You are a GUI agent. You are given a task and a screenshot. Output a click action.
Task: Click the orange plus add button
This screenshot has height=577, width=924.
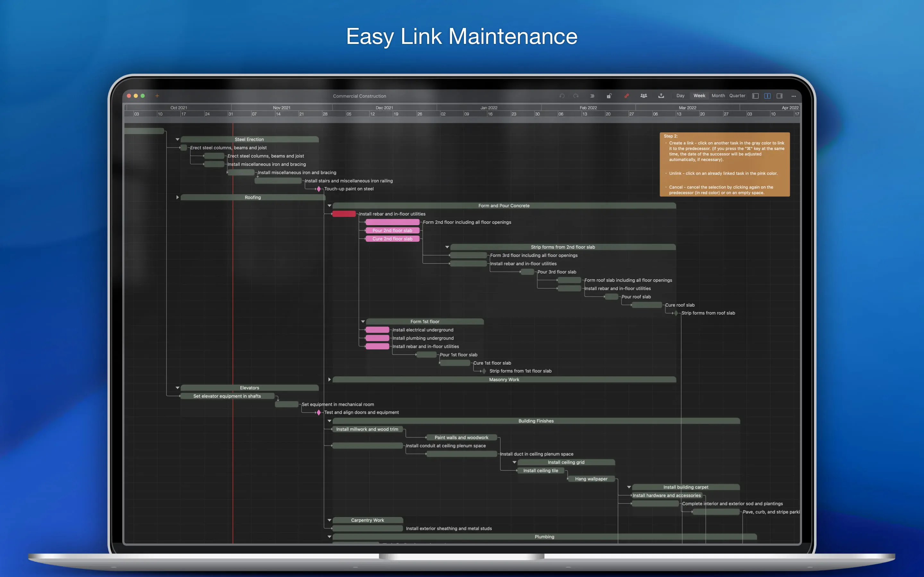157,96
